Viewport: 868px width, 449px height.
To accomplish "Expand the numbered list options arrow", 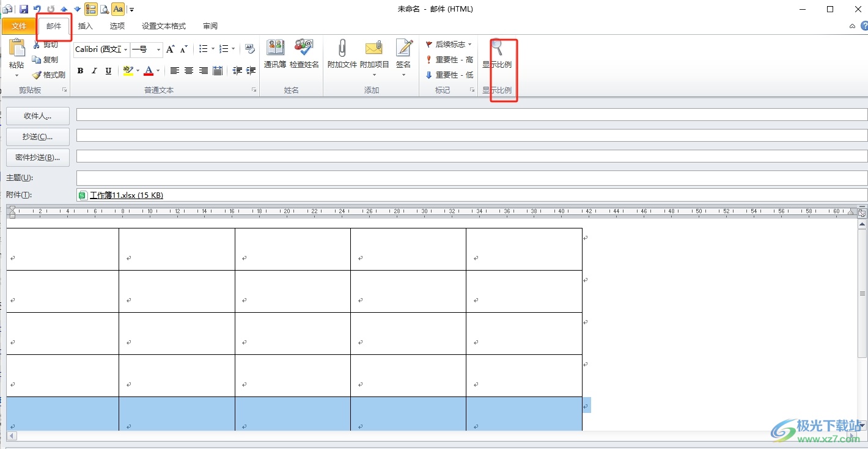I will coord(233,49).
